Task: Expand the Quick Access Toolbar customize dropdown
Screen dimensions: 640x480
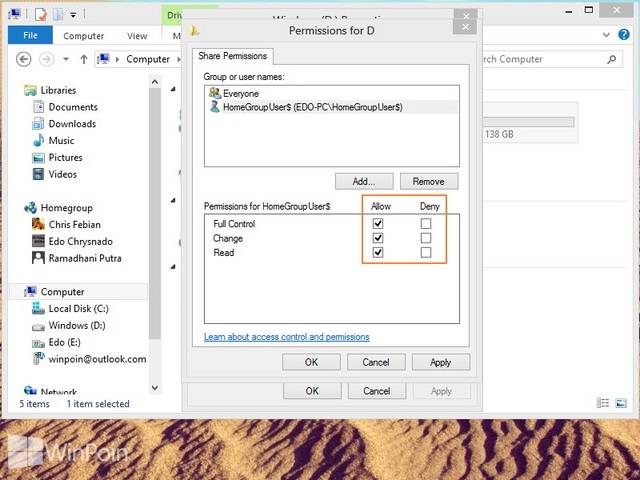Action: click(x=73, y=15)
